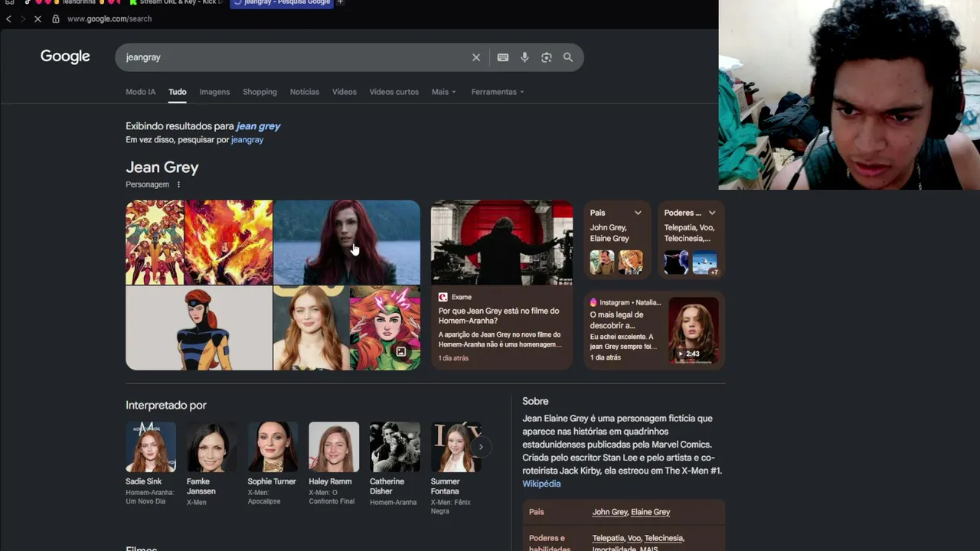980x551 pixels.
Task: Play the 2:43 Instagram video
Action: 694,330
